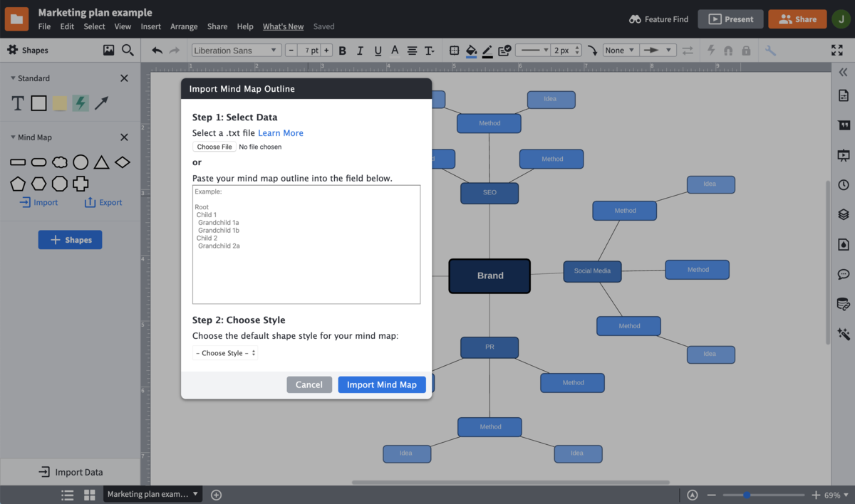This screenshot has width=855, height=504.
Task: Toggle fullscreen mode icon
Action: [837, 51]
